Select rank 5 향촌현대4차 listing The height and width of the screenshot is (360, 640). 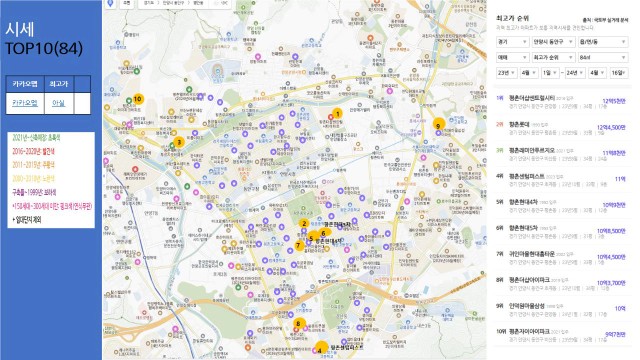(x=562, y=205)
